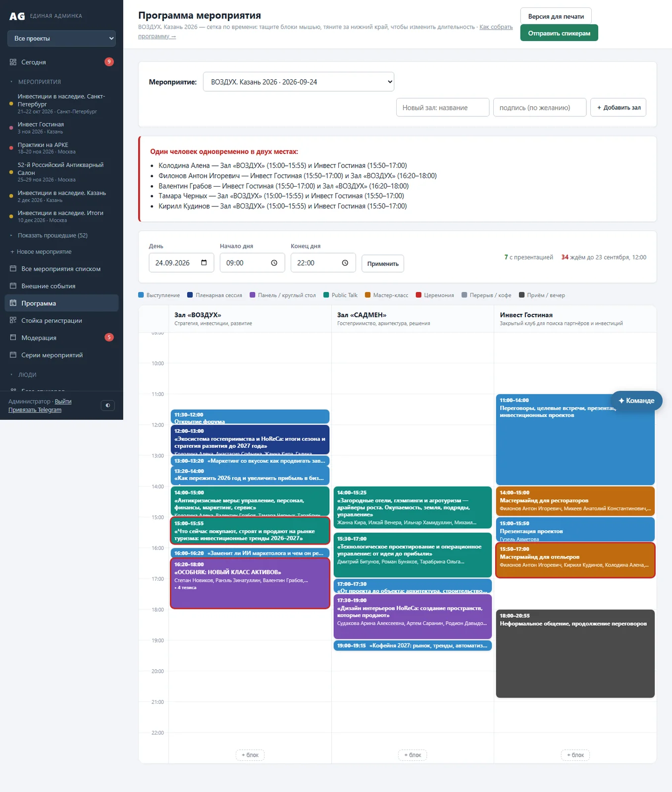Click the red badge 5 next to Модерация
672x792 pixels.
click(x=109, y=338)
